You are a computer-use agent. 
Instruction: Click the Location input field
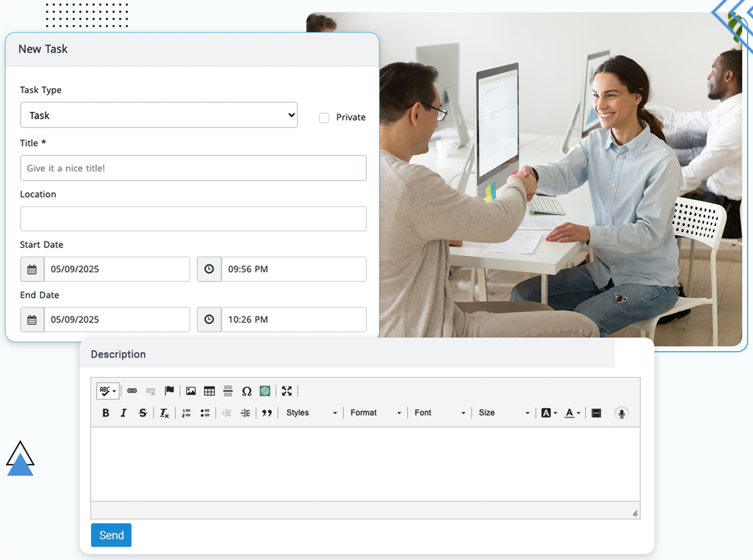click(x=193, y=219)
